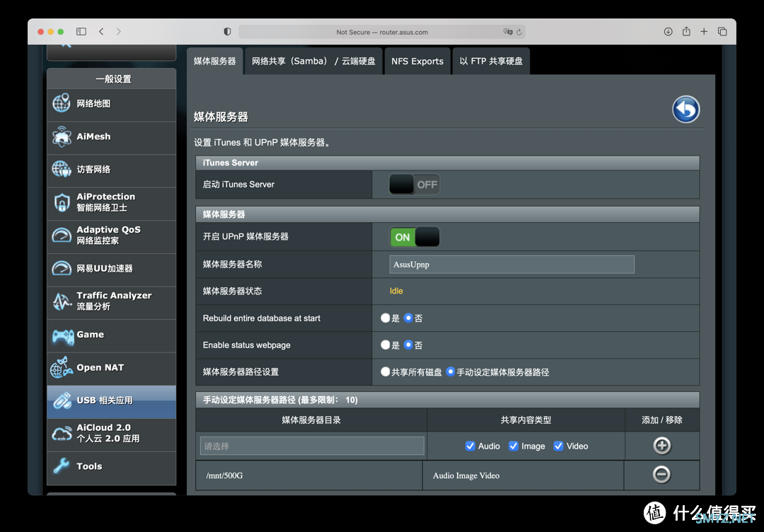Add media path with the plus icon
The height and width of the screenshot is (532, 764).
point(661,446)
